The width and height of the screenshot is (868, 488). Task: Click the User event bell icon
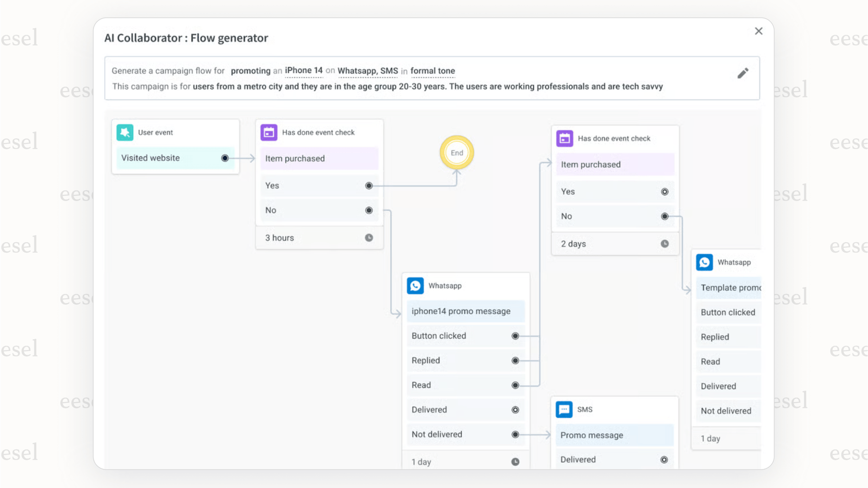click(125, 132)
